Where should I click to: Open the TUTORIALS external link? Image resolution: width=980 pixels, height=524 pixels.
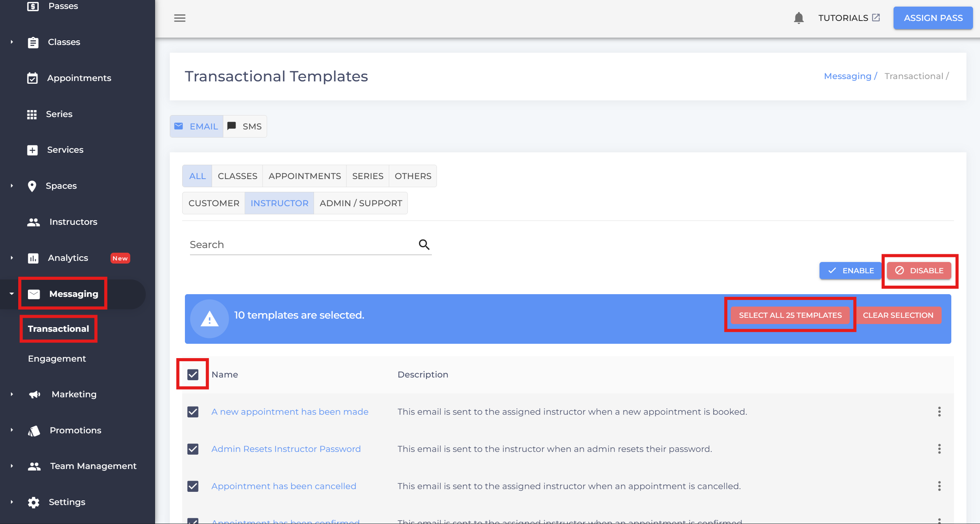pos(849,18)
